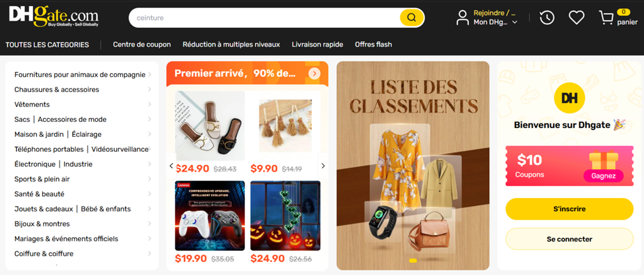Show previous products with left carousel arrow
Screen dimensions: 644x275
[x=172, y=165]
